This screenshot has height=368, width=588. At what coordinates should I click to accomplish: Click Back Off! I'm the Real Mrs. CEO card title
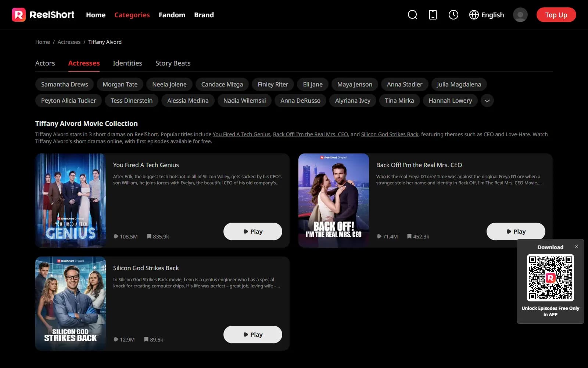tap(419, 165)
